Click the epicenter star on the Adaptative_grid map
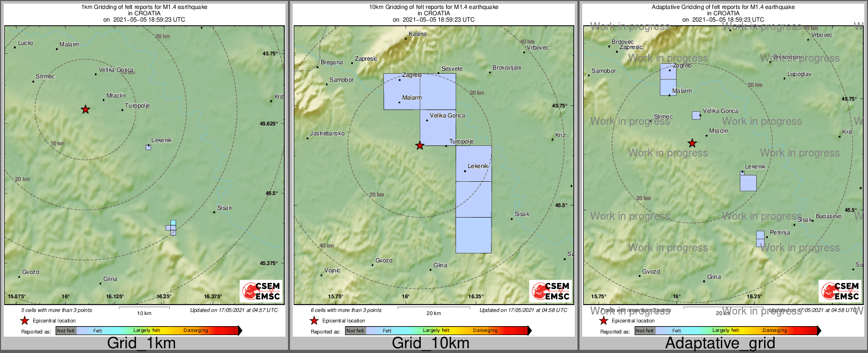Image resolution: width=868 pixels, height=353 pixels. [692, 143]
